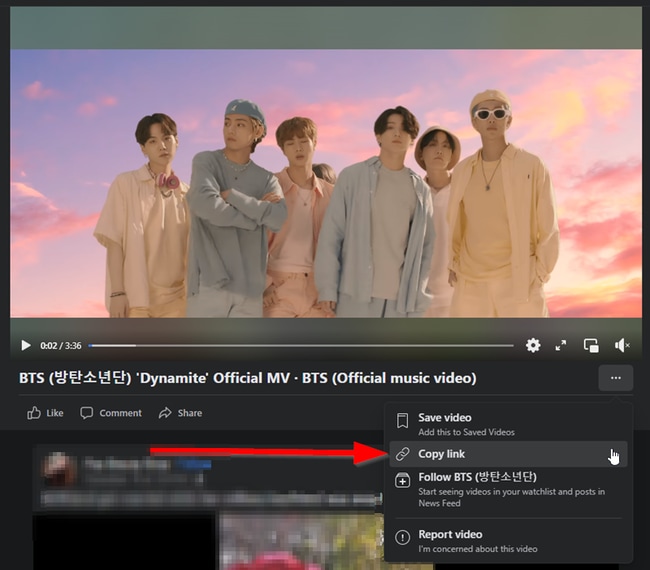The height and width of the screenshot is (570, 650).
Task: Unmute the video volume icon
Action: point(622,345)
